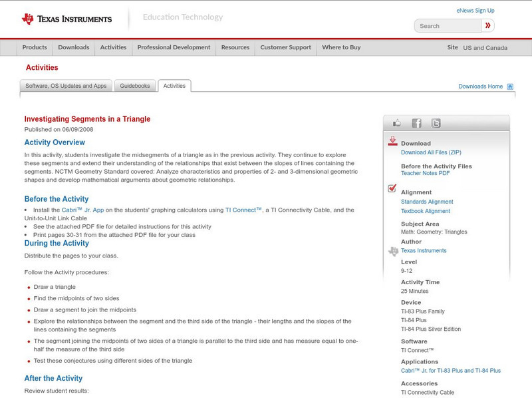Viewport: 532px width, 398px height.
Task: Click the Downloads Home house icon
Action: coord(510,87)
